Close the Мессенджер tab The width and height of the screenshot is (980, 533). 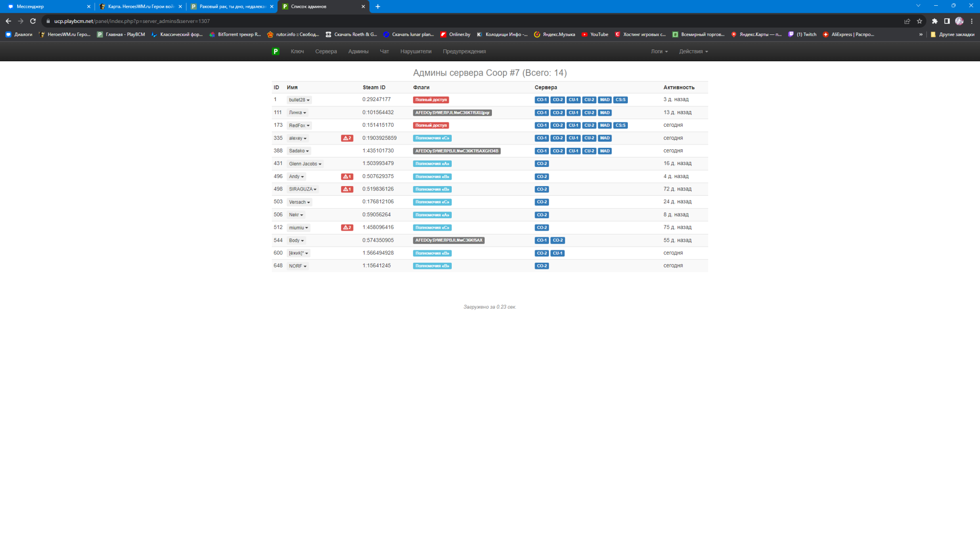click(x=89, y=7)
